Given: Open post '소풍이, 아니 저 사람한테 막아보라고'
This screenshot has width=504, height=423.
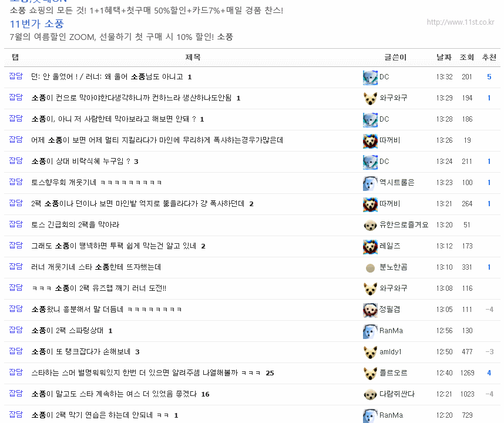Looking at the screenshot, I should coord(113,119).
